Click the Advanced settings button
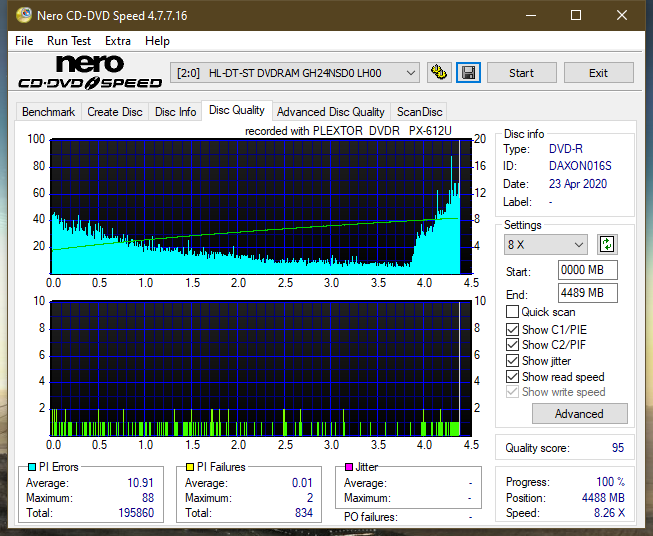This screenshot has height=536, width=653. tap(579, 414)
